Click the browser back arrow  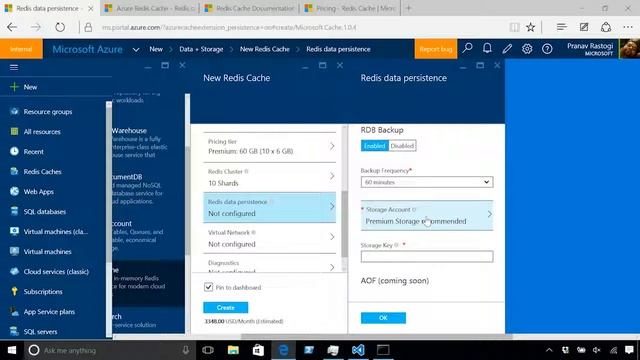click(12, 27)
